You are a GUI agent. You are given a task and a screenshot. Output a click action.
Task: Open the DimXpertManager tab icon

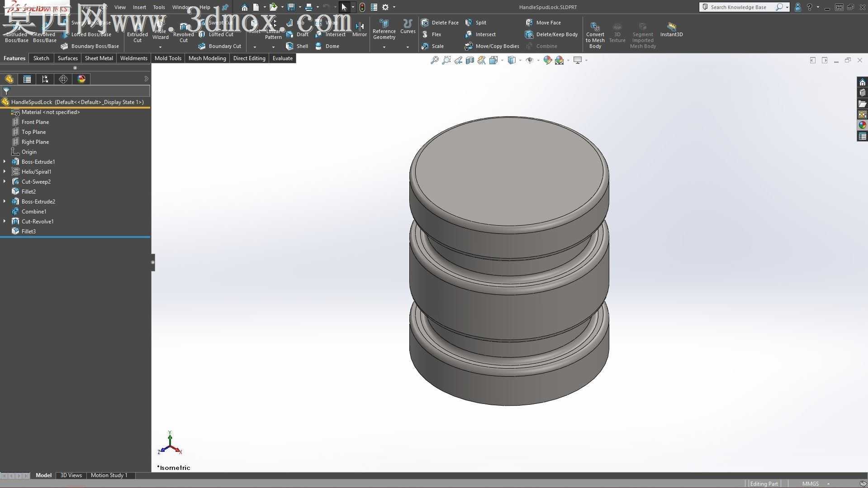tap(63, 79)
